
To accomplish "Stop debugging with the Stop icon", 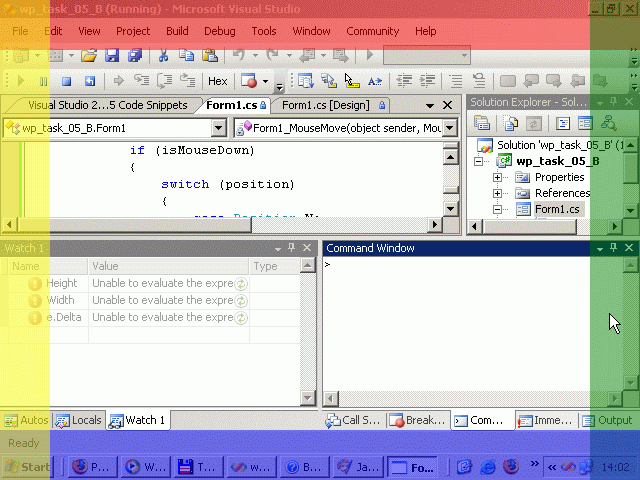I will [66, 81].
